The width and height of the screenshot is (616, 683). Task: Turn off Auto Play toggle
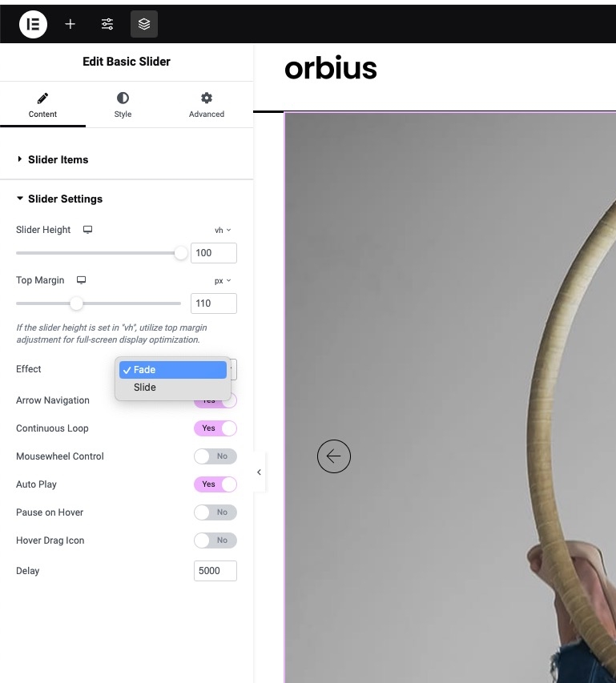point(215,484)
